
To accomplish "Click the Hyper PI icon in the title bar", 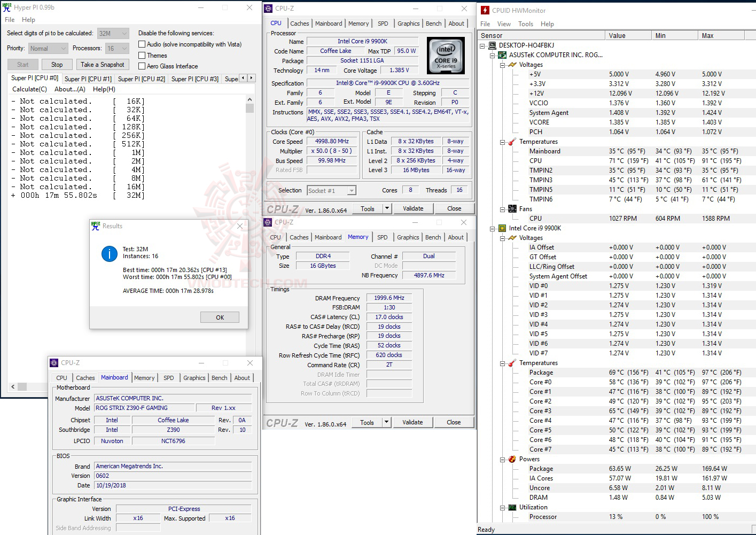I will click(6, 7).
